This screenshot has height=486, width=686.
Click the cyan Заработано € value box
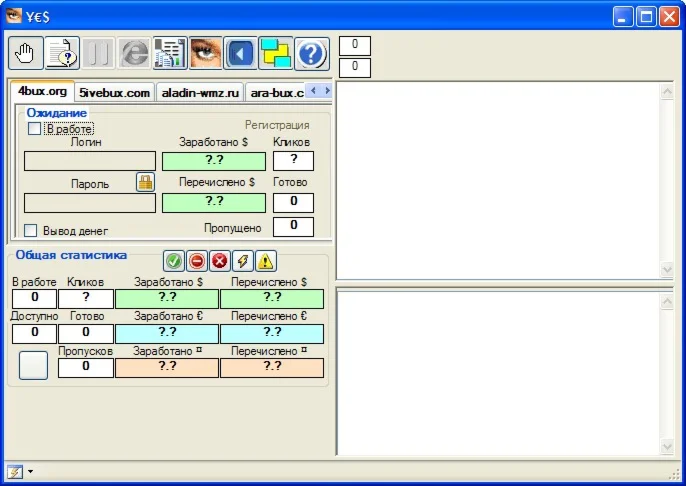tap(167, 334)
